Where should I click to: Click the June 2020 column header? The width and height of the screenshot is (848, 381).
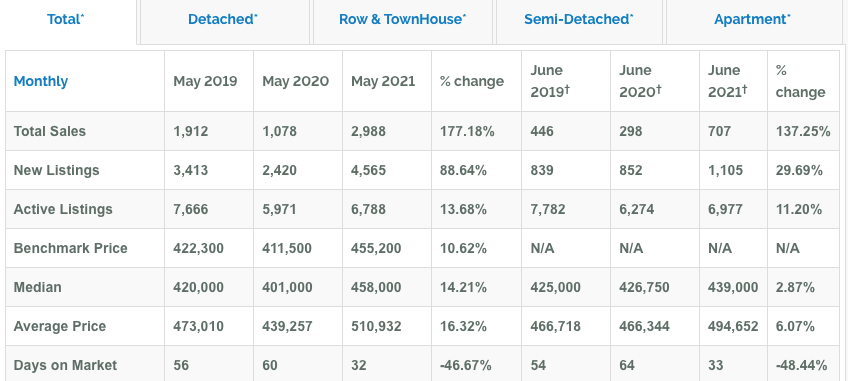pos(640,82)
